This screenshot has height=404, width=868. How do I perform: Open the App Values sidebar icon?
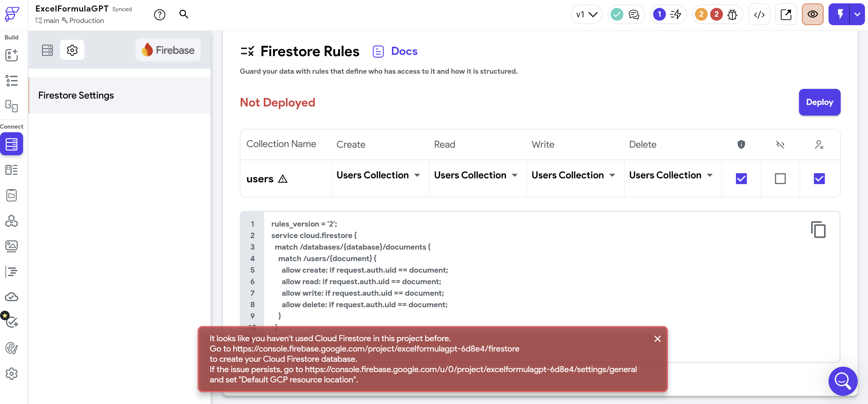(12, 195)
